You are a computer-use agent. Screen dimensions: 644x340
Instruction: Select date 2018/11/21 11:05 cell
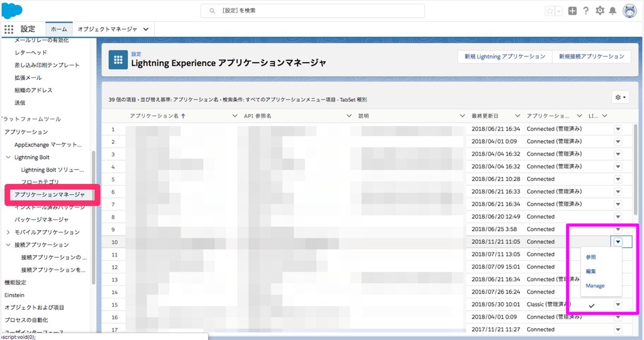[496, 242]
